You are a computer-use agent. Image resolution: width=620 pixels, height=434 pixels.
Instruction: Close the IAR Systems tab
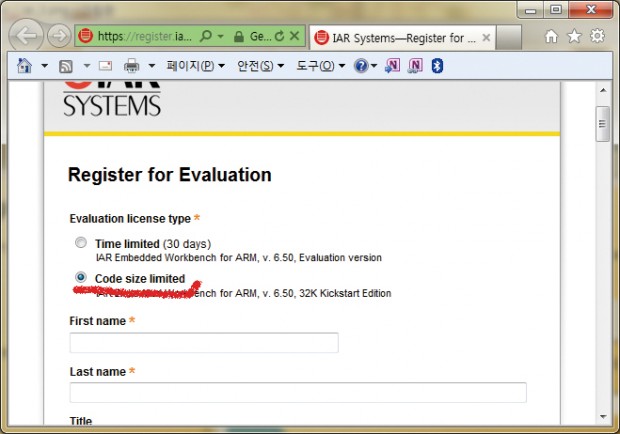[486, 38]
